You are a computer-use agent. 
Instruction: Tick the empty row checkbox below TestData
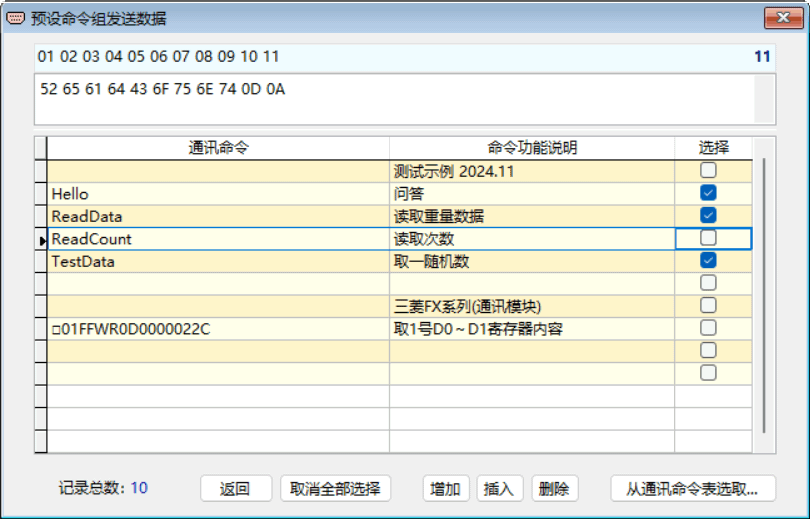[x=708, y=282]
